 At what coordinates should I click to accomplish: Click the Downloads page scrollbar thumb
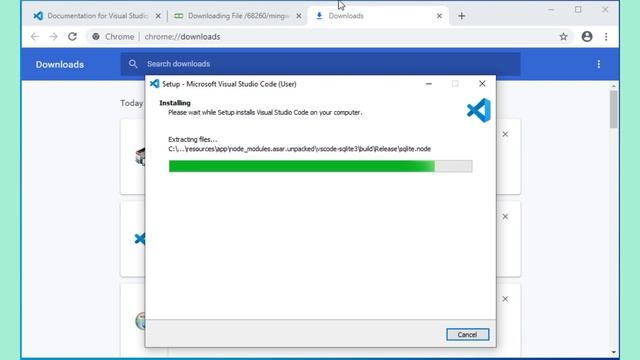pos(613,109)
